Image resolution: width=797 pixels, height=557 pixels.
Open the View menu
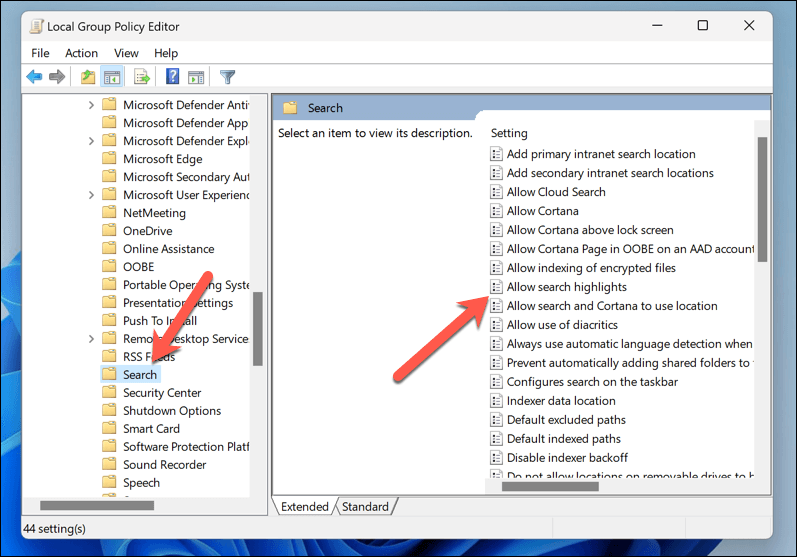click(126, 53)
